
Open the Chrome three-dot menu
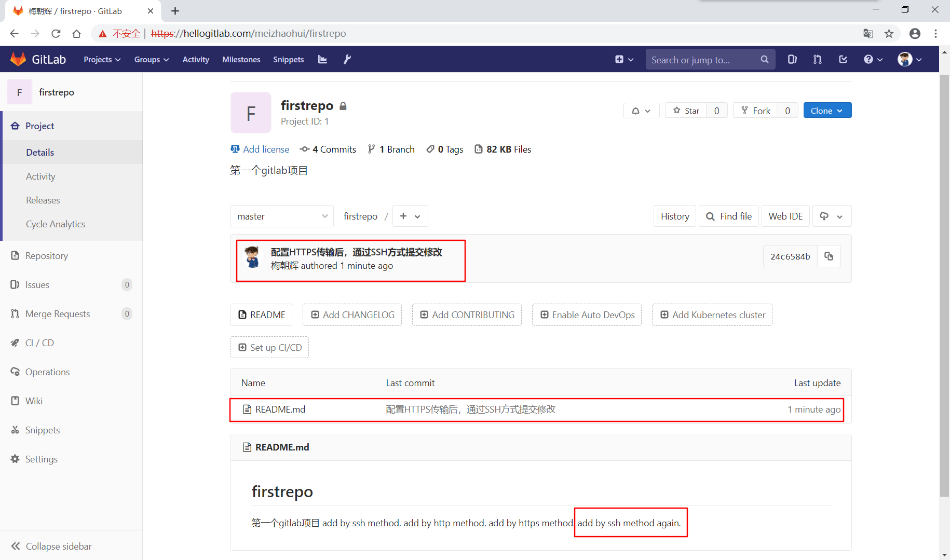pyautogui.click(x=935, y=33)
